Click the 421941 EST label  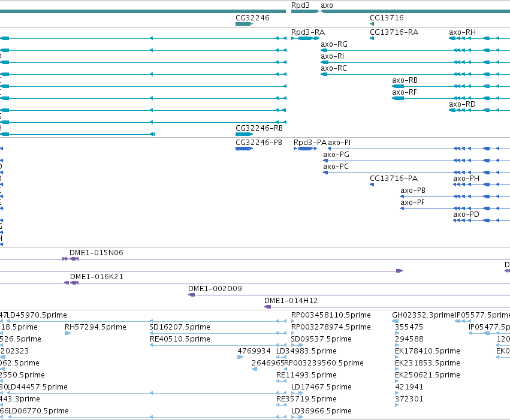pos(409,387)
